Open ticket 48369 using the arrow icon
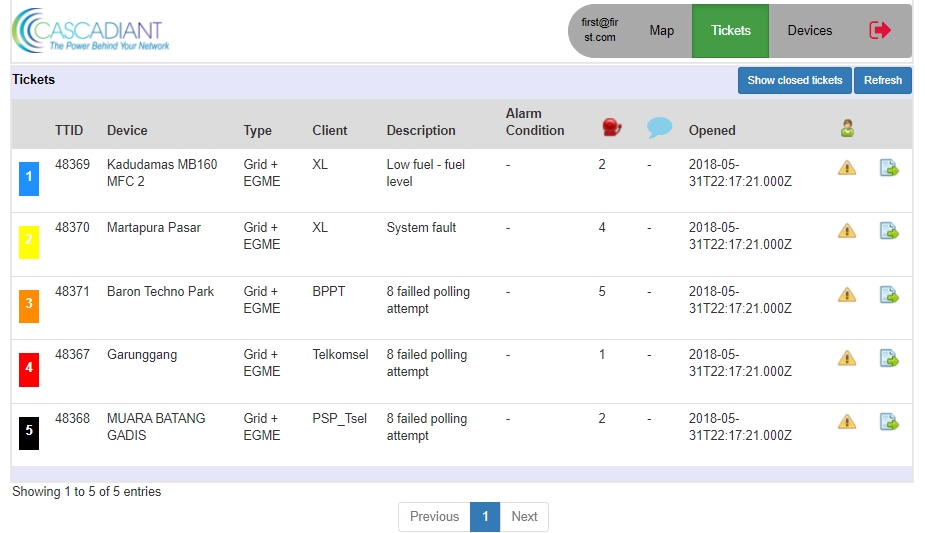This screenshot has width=925, height=533. (889, 168)
